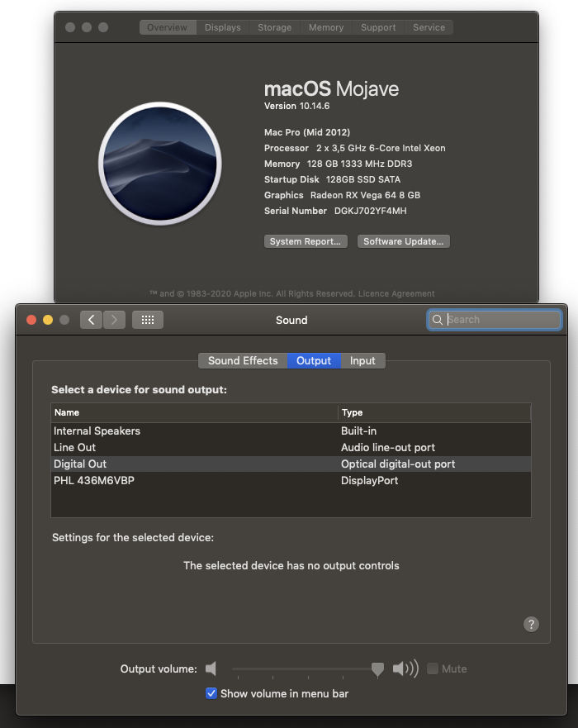Click the DisplayPort type cell
The image size is (578, 728).
(369, 481)
